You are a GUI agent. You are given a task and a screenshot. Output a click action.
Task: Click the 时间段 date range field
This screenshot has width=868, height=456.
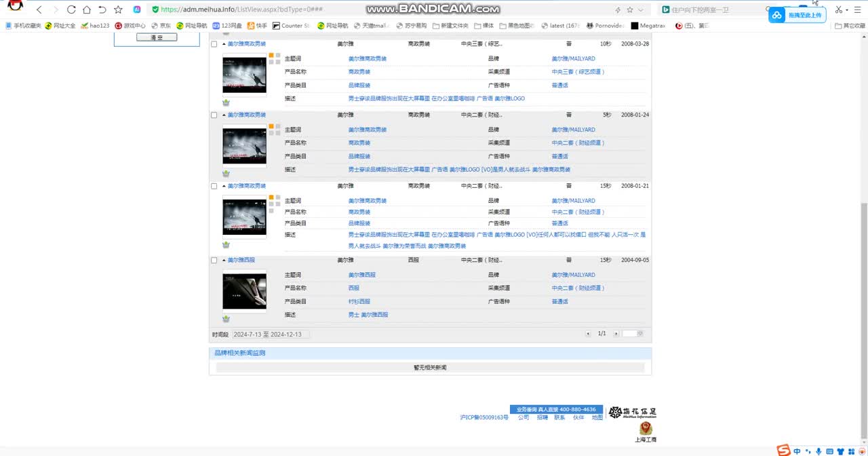coord(271,334)
